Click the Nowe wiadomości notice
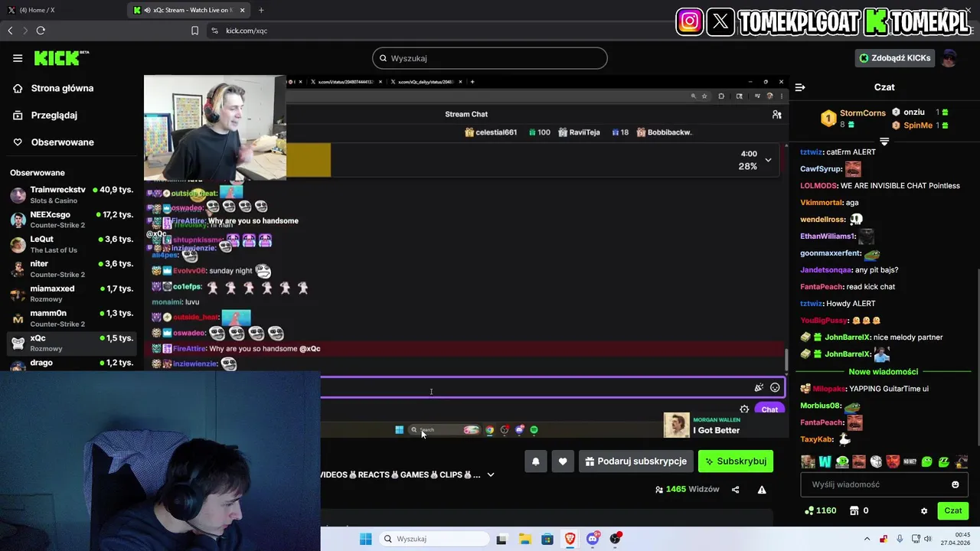Viewport: 980px width, 551px height. tap(884, 372)
